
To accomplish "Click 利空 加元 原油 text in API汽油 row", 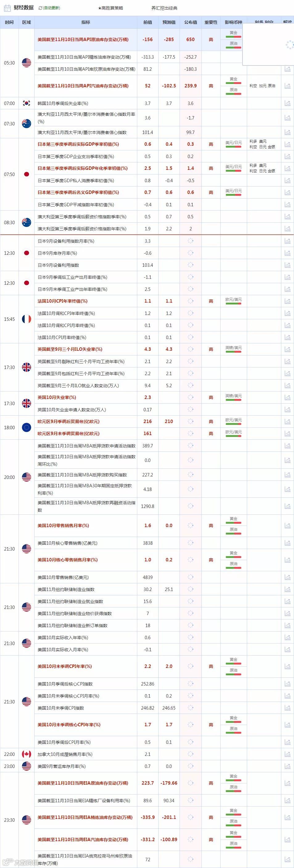I will point(262,86).
